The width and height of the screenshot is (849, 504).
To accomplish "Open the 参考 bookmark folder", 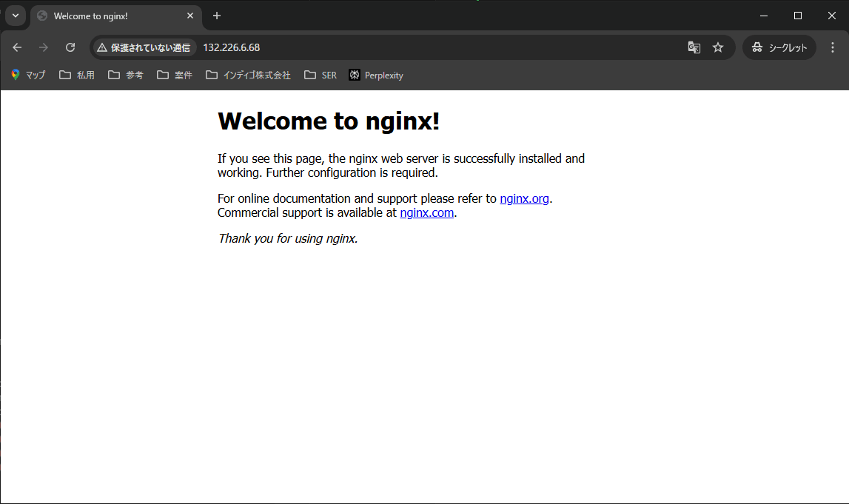I will pyautogui.click(x=126, y=75).
